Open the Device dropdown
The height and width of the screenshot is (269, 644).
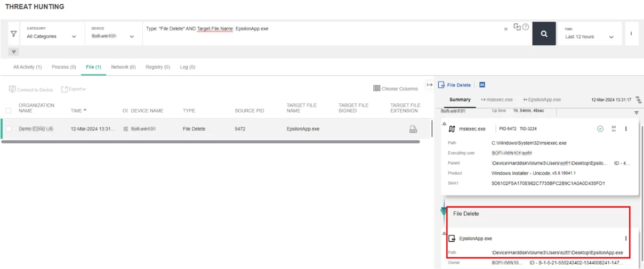coord(112,33)
